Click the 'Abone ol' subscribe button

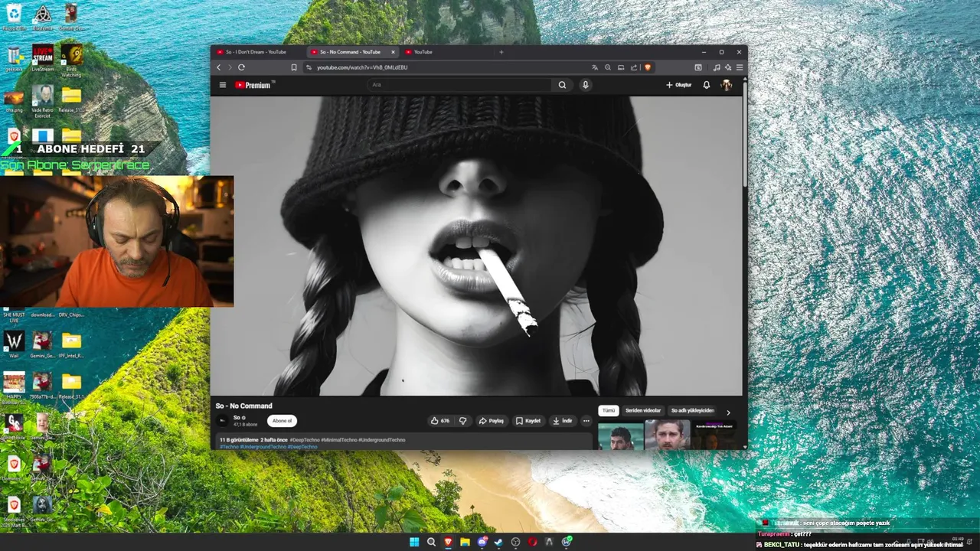pos(282,421)
